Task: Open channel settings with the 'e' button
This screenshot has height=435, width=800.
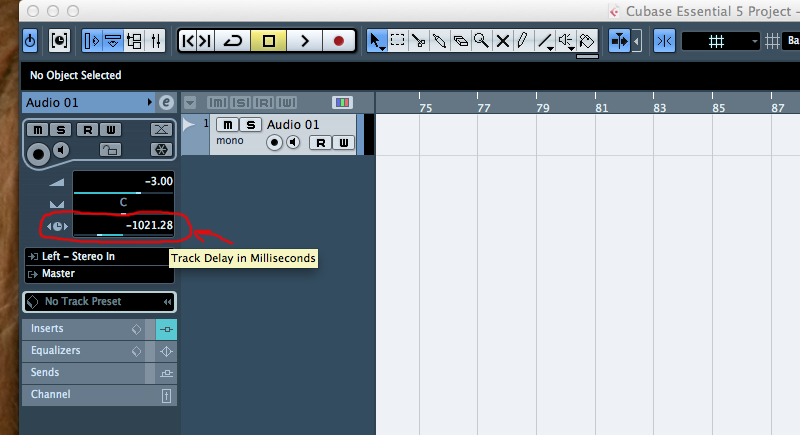Action: (x=166, y=103)
